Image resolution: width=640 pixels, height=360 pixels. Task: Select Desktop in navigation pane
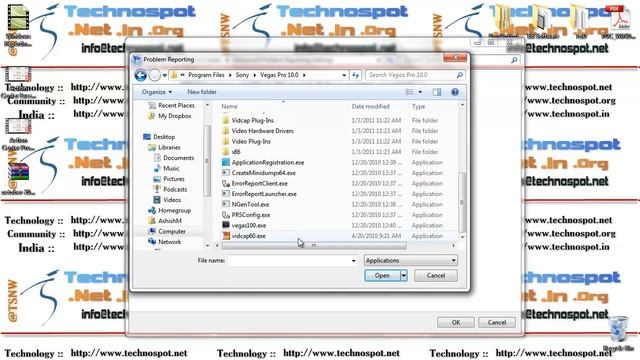(x=159, y=137)
